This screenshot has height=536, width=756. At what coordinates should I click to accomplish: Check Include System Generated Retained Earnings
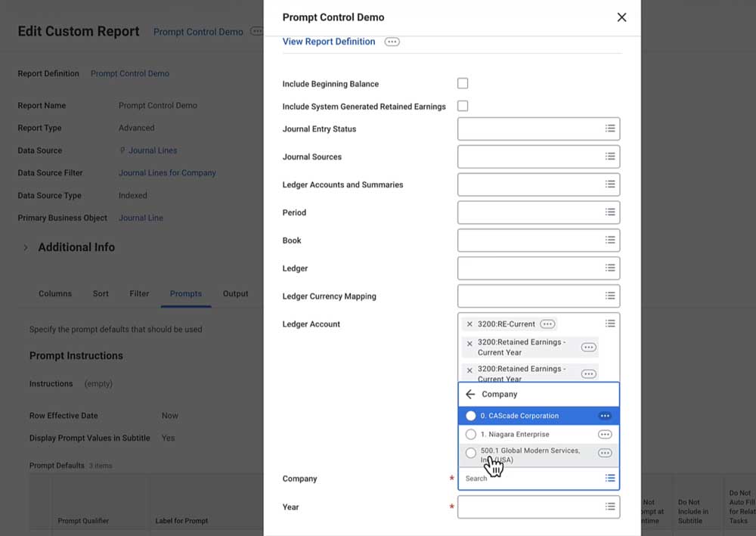point(463,107)
